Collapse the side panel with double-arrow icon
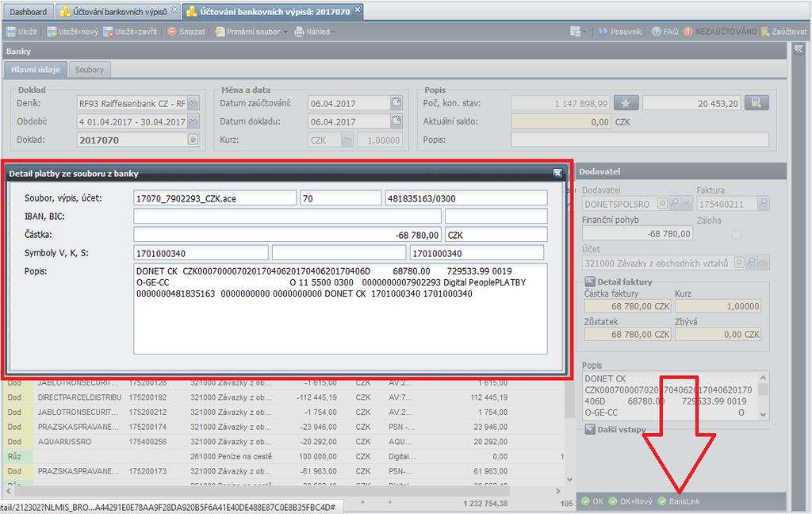The width and height of the screenshot is (812, 514). (x=799, y=49)
